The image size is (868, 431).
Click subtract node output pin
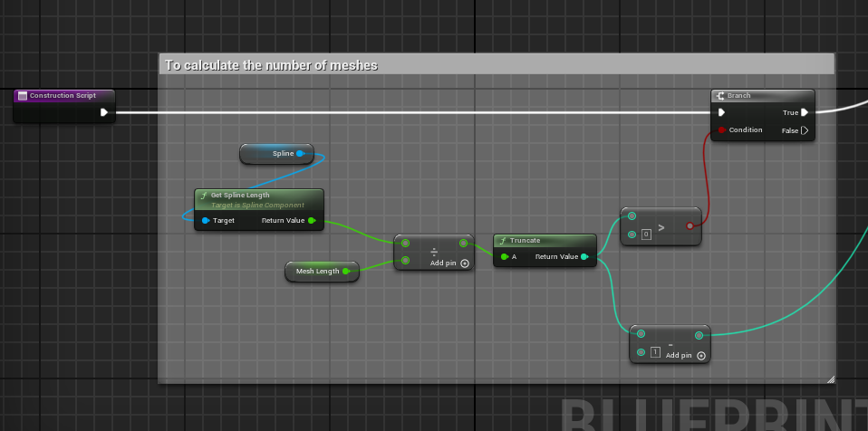[699, 335]
